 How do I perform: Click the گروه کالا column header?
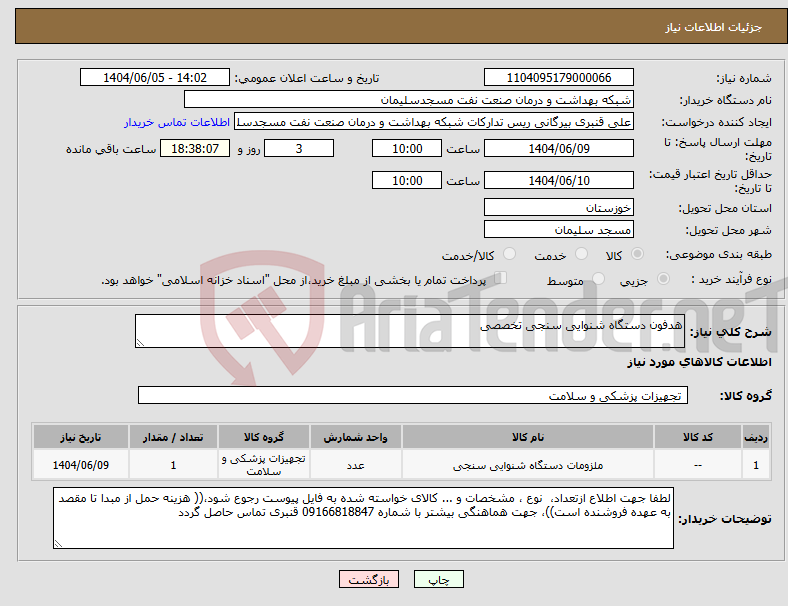[x=264, y=437]
